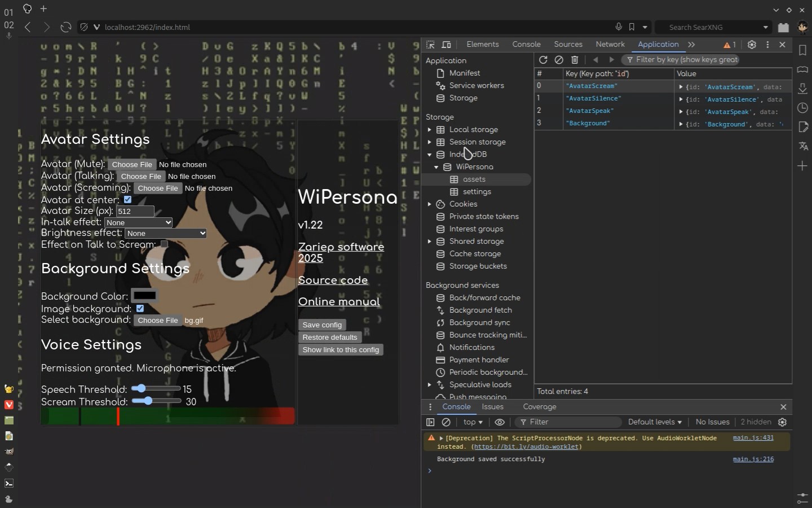Click the Save config button
The height and width of the screenshot is (508, 812).
(x=322, y=325)
